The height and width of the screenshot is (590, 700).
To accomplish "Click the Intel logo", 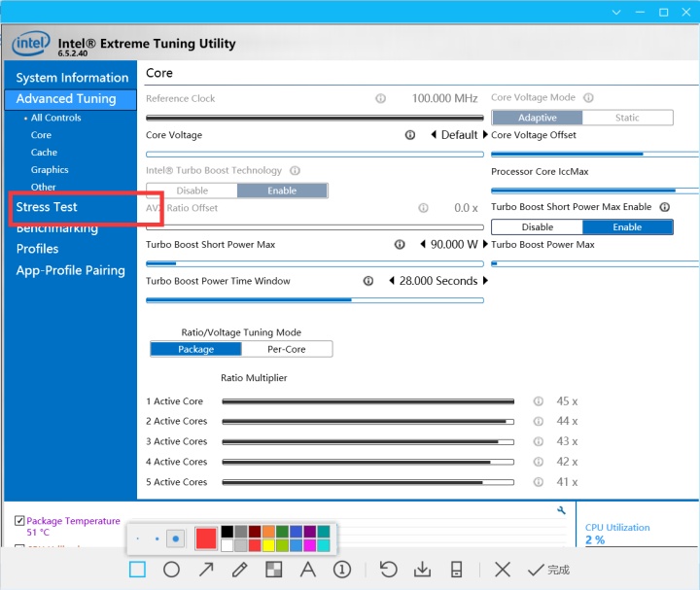I will coord(31,44).
